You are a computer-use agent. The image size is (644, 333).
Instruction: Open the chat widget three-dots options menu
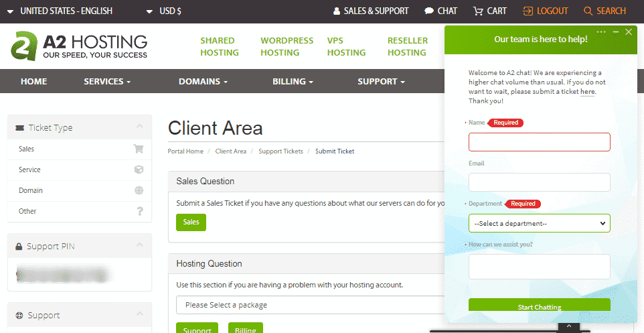click(x=601, y=31)
